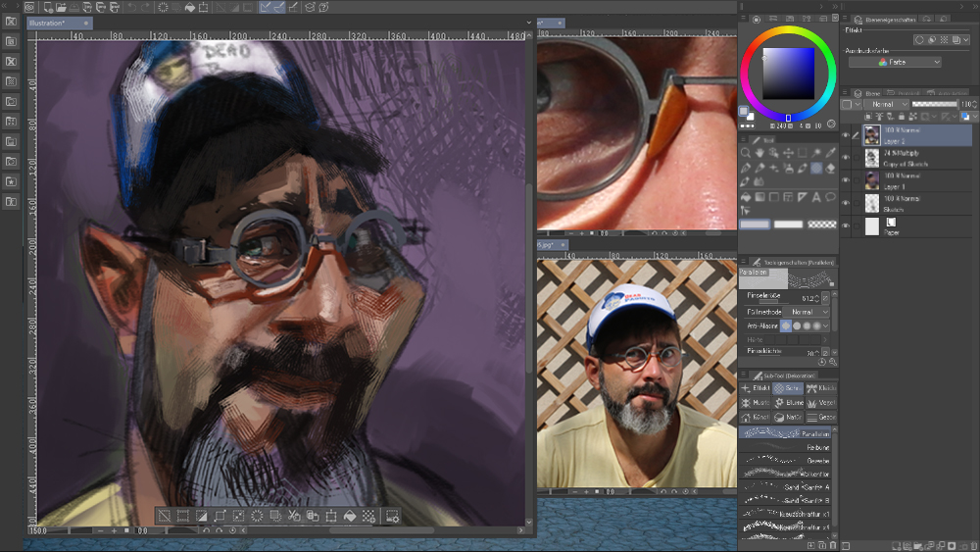Open the Farbe expression color dropdown

pyautogui.click(x=895, y=62)
